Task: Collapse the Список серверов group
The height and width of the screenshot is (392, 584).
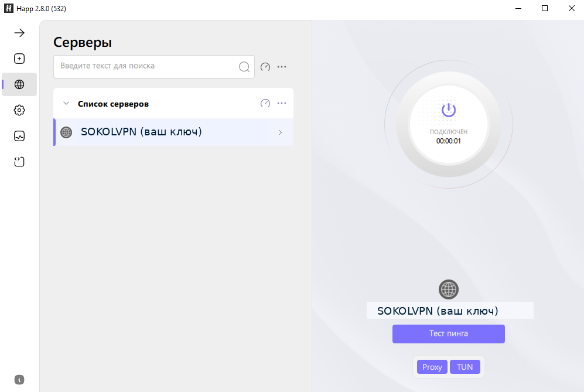Action: click(66, 103)
